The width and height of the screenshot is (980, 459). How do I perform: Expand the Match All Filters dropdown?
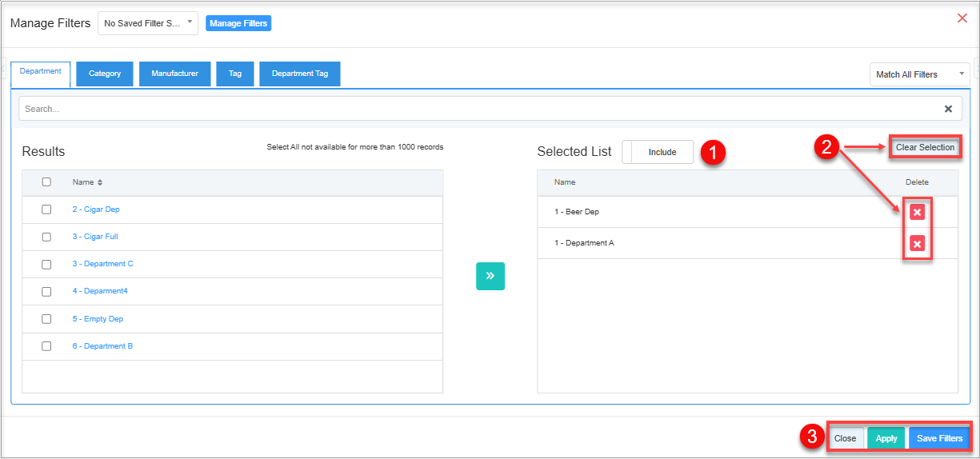tap(919, 74)
